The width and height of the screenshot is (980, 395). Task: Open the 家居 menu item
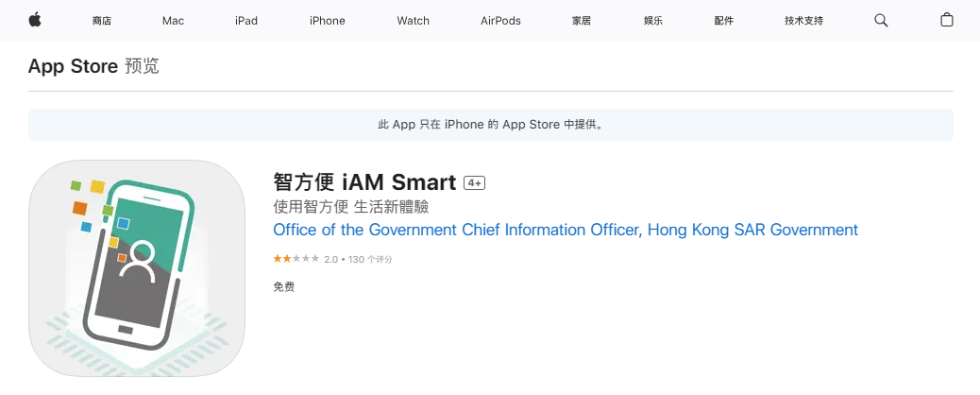(582, 21)
